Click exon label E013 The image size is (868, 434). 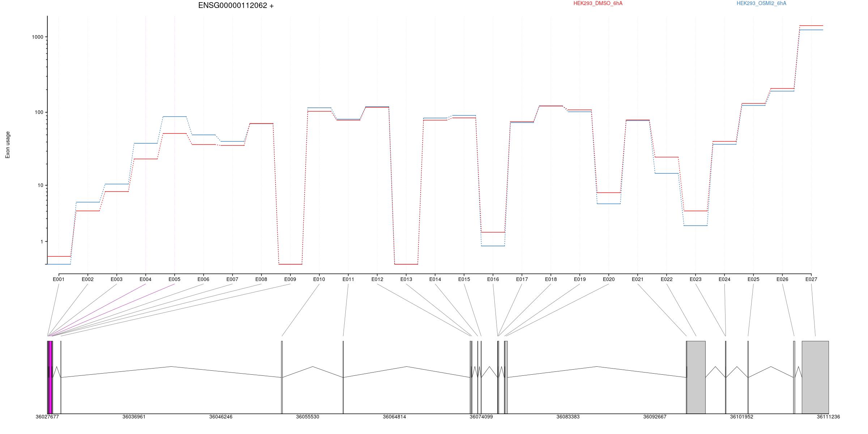[x=406, y=279]
